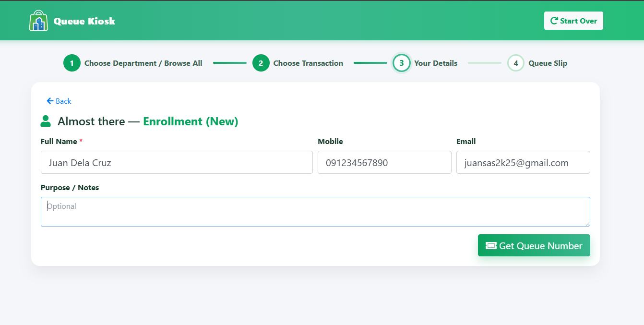
Task: Select Your Details step label
Action: tap(436, 63)
